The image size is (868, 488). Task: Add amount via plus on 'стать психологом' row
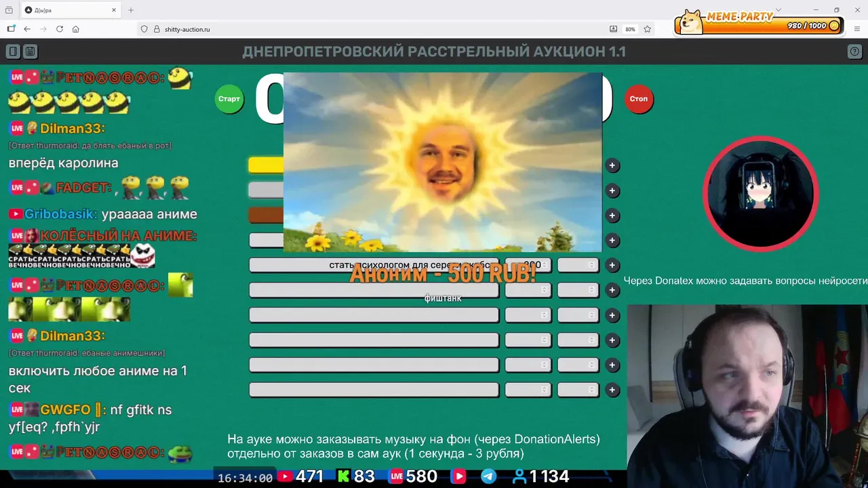(612, 265)
